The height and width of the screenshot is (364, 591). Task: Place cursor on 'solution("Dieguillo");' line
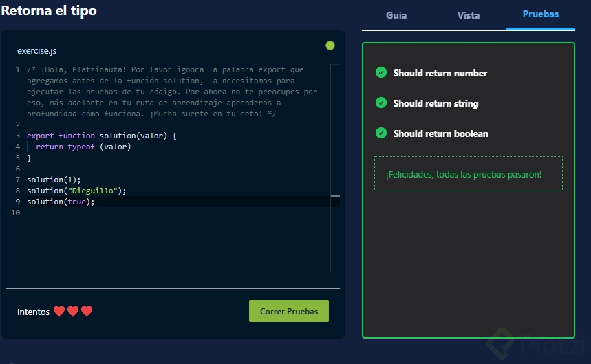point(76,191)
